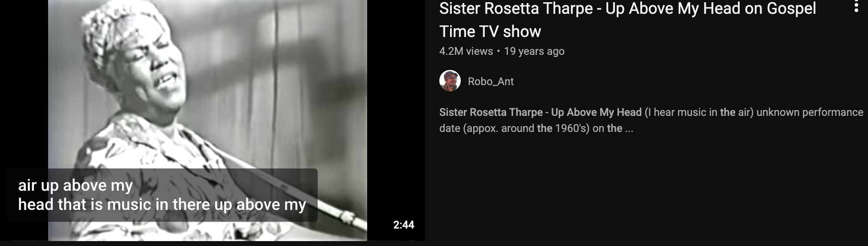The width and height of the screenshot is (868, 246).
Task: Play the Sister Rosetta Tharpe video thumbnail
Action: [x=213, y=120]
